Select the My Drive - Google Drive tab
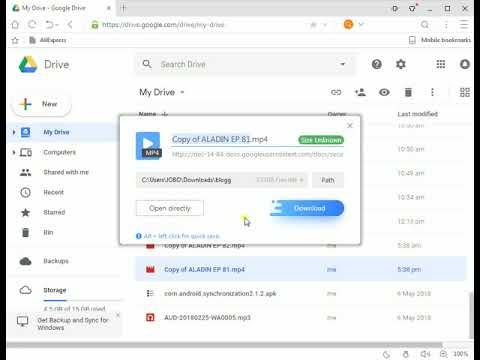The width and height of the screenshot is (480, 360). click(x=62, y=8)
